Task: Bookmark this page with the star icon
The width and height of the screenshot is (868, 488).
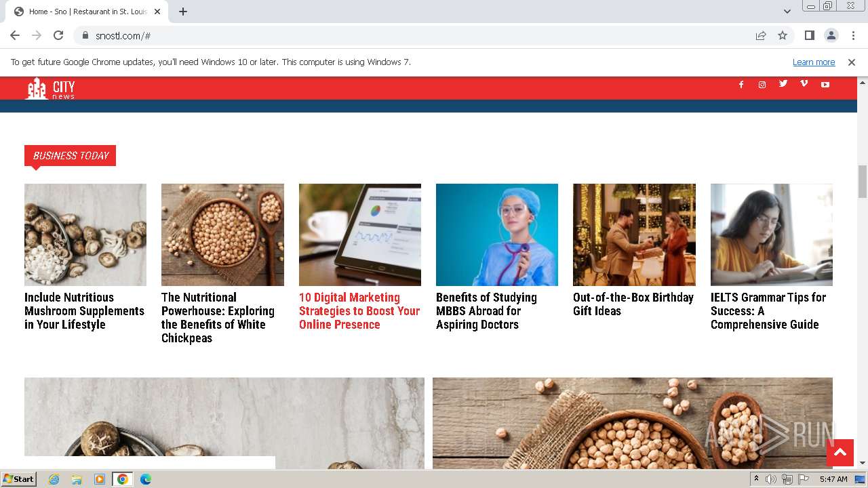Action: [783, 35]
